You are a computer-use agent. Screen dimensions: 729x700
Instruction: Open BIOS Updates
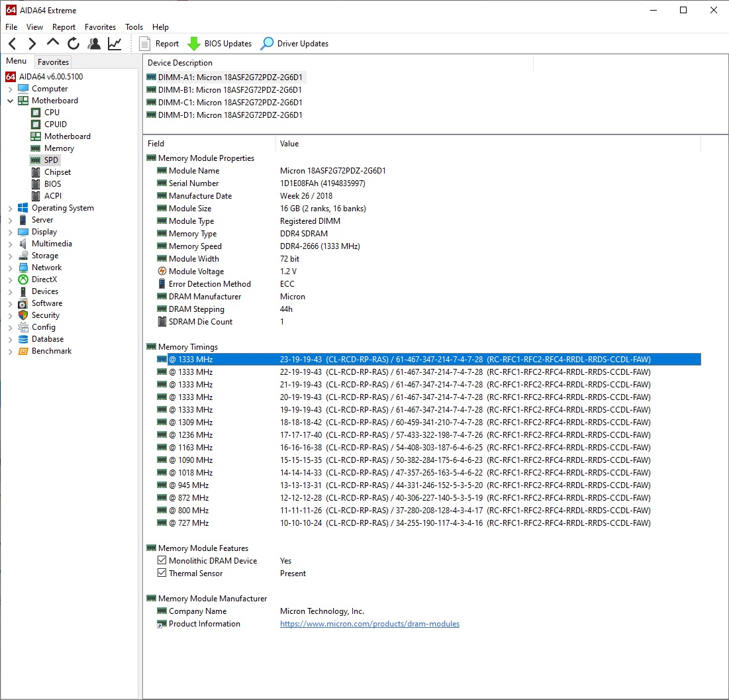[219, 44]
